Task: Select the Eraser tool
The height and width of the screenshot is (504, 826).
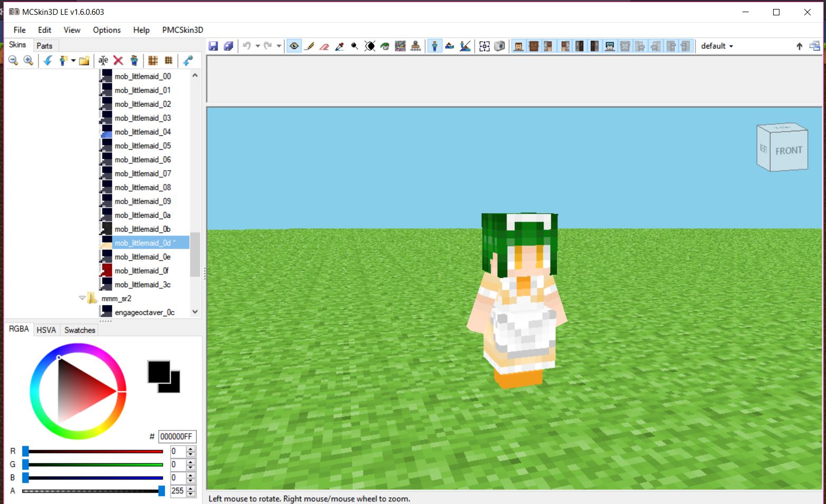Action: click(324, 45)
